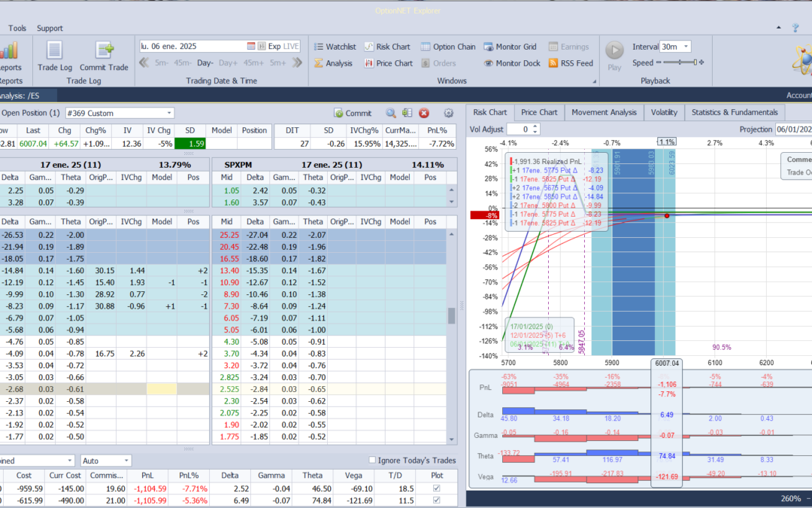
Task: Start playback with the Play button
Action: 615,56
